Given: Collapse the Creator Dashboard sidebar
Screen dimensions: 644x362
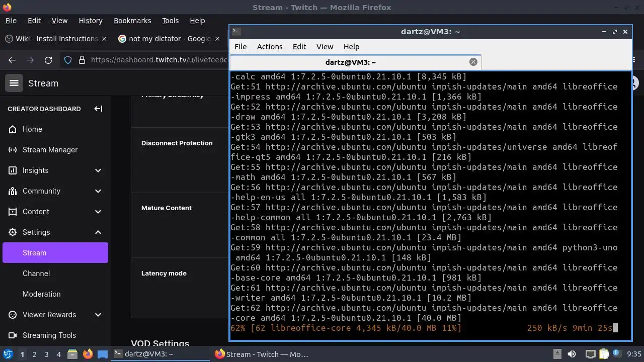Looking at the screenshot, I should pos(98,109).
